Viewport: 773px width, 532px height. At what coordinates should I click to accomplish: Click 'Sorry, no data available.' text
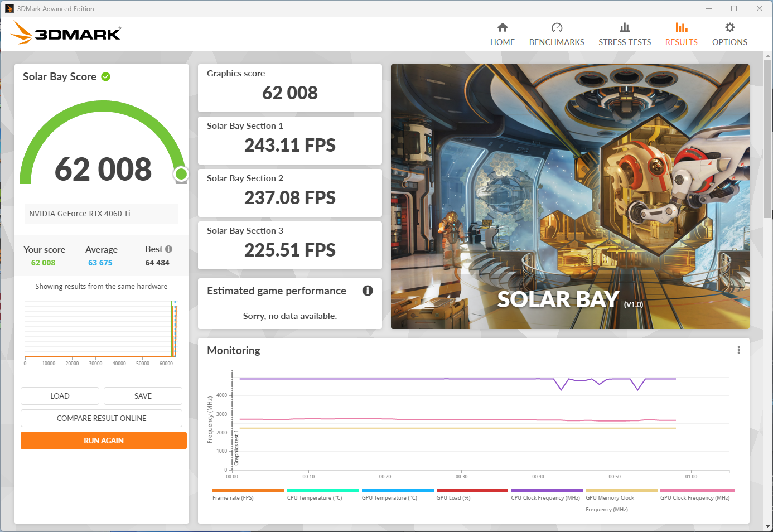(x=290, y=316)
